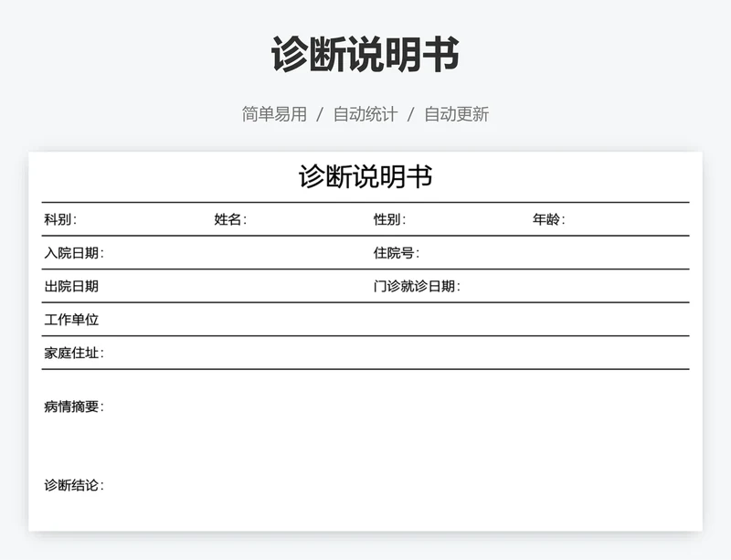Select the 工作单位 label cell
The width and height of the screenshot is (731, 560).
click(71, 320)
